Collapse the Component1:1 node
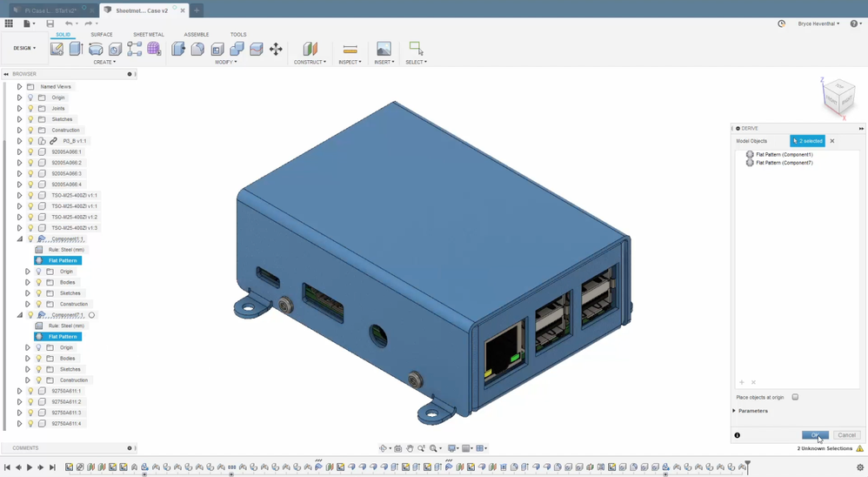 (19, 238)
